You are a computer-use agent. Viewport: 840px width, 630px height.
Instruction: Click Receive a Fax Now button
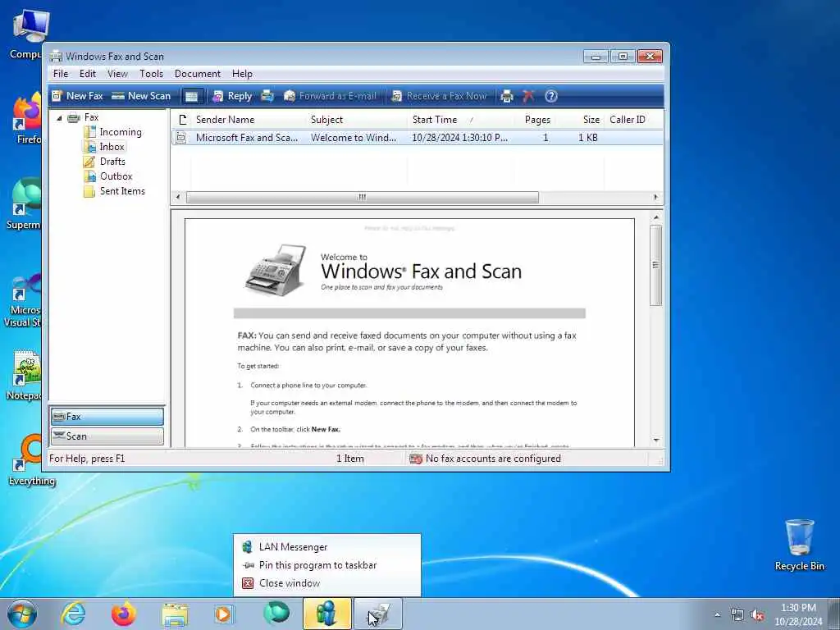tap(440, 96)
